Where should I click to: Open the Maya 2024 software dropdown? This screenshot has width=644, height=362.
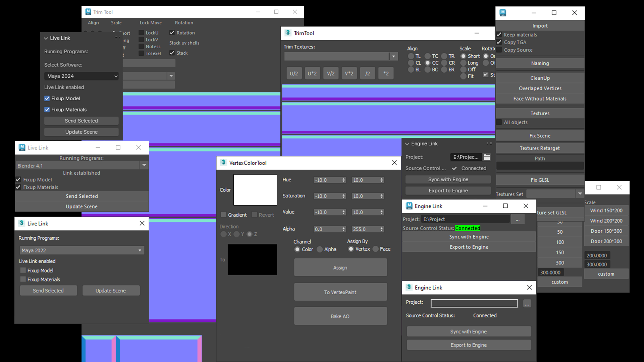81,76
